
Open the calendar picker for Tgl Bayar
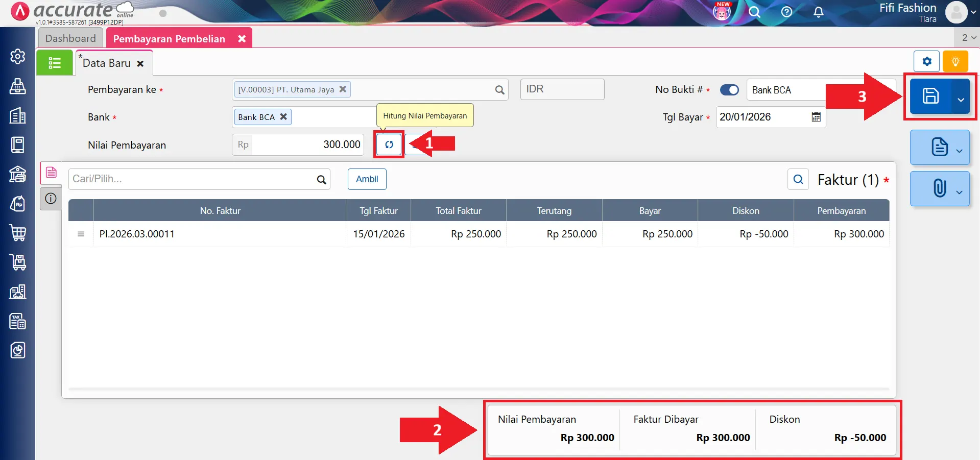point(816,117)
